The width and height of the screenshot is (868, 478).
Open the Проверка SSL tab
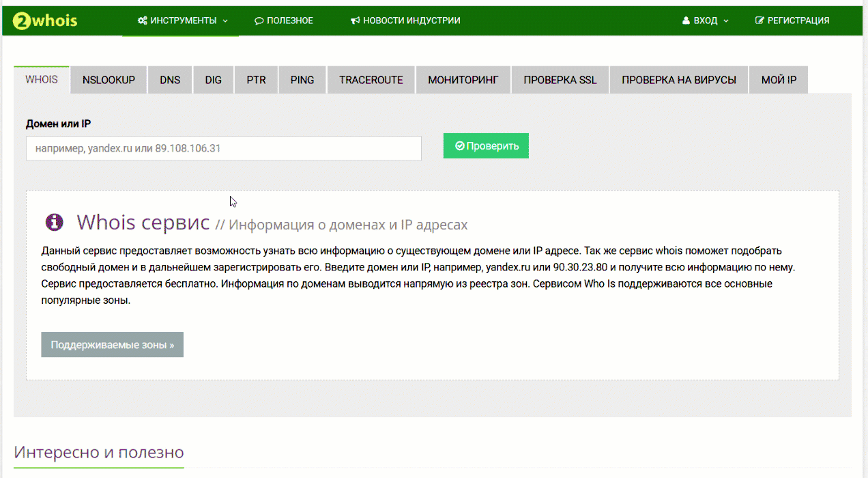coord(560,80)
